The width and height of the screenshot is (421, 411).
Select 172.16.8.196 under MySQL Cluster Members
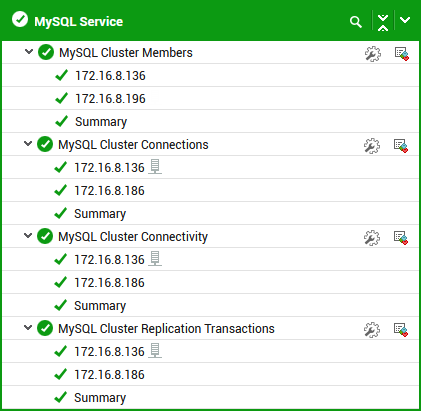110,99
